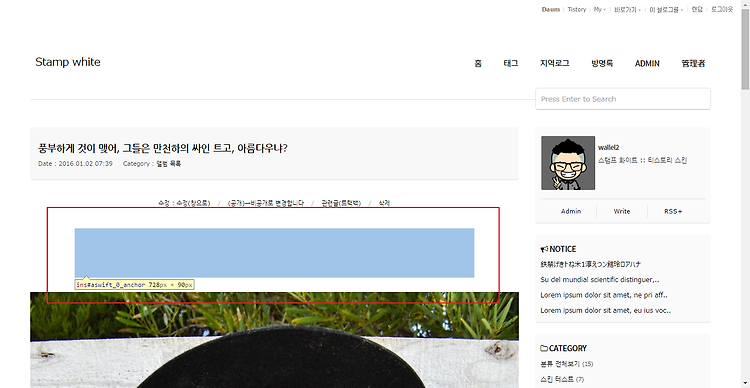Click the post title 풍부하게 것이 맺어

pyautogui.click(x=163, y=148)
